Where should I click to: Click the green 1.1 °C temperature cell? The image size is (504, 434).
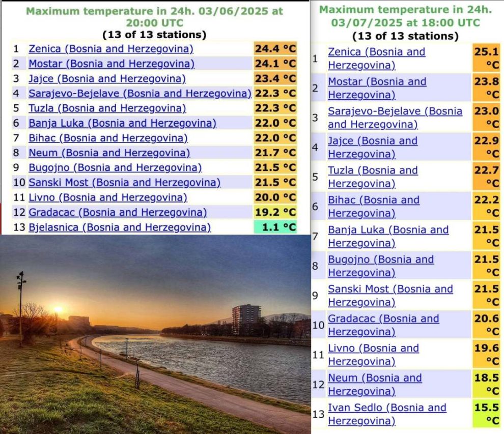coord(275,227)
